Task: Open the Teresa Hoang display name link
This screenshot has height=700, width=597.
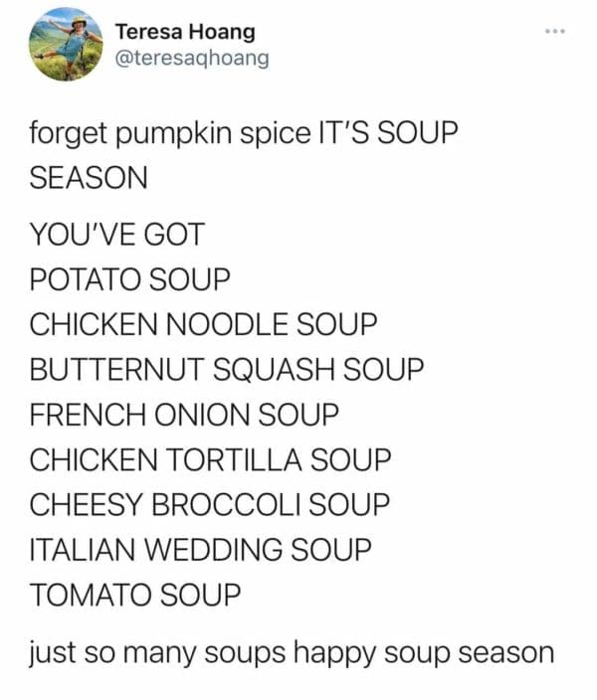Action: pos(185,33)
